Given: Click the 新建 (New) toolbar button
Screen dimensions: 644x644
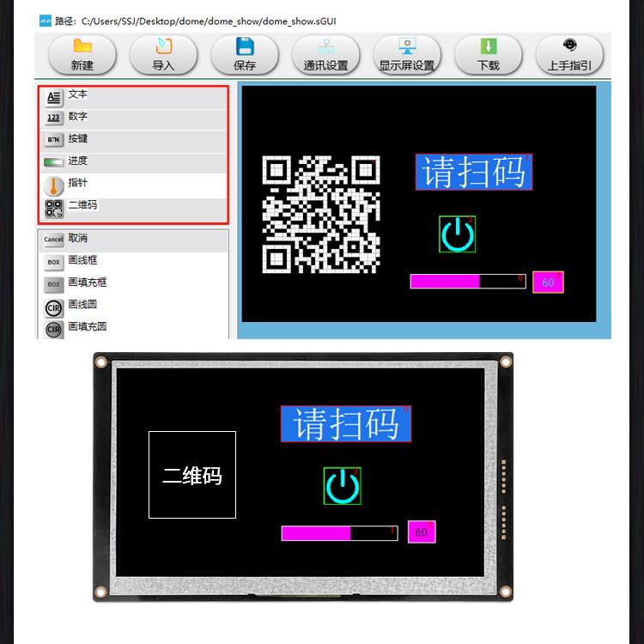Looking at the screenshot, I should (82, 55).
